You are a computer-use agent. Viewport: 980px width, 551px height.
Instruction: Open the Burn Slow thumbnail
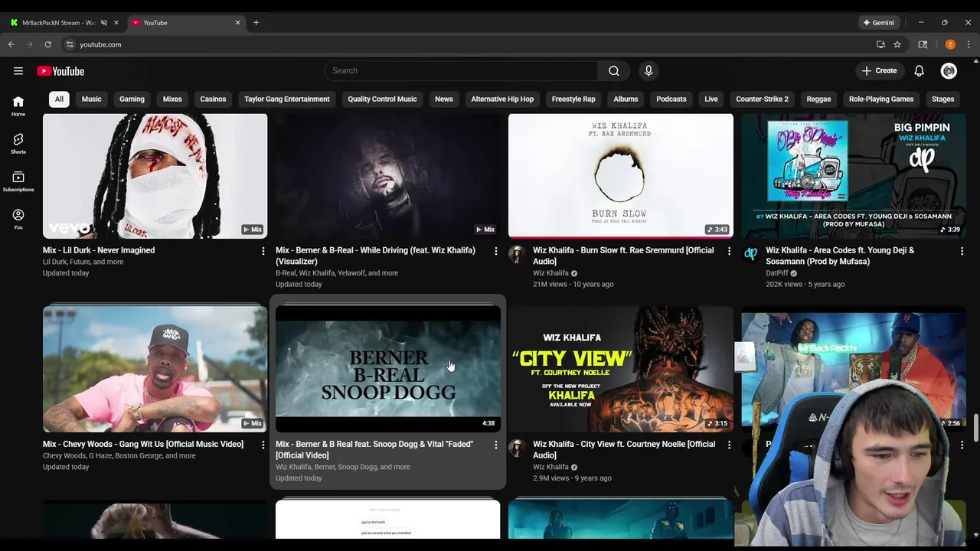pos(621,175)
